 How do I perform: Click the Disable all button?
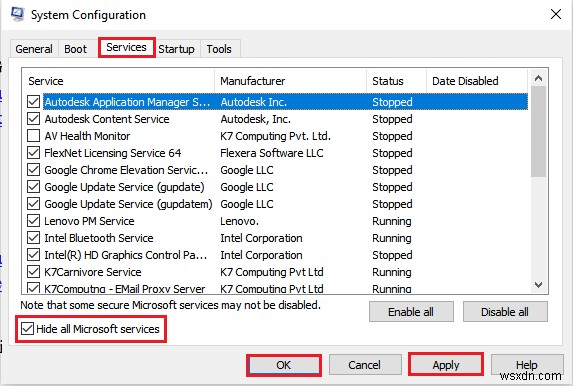(505, 312)
